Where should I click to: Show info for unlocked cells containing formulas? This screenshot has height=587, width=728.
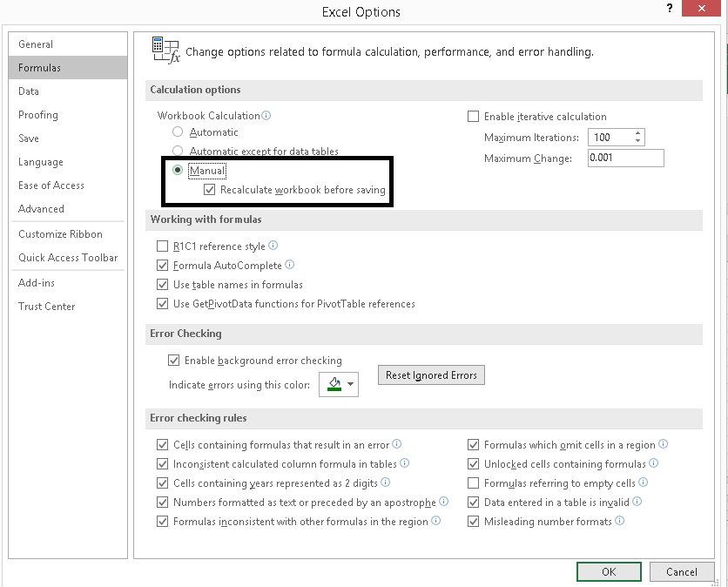[x=653, y=463]
